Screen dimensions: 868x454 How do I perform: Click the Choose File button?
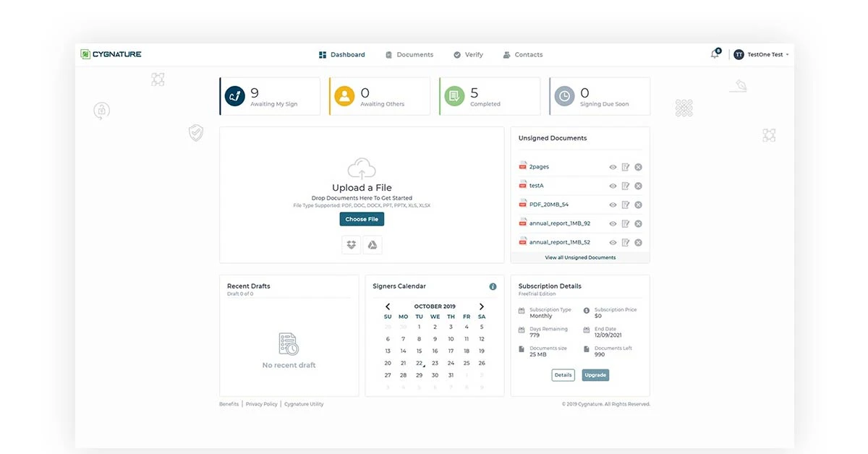pyautogui.click(x=362, y=218)
